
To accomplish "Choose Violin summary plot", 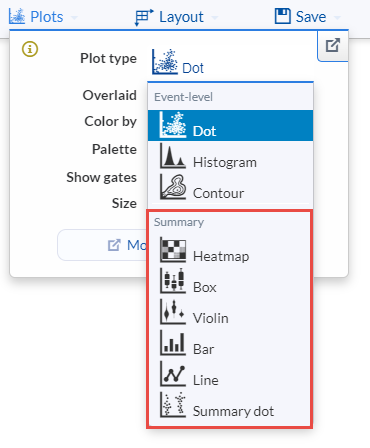I will [x=230, y=312].
